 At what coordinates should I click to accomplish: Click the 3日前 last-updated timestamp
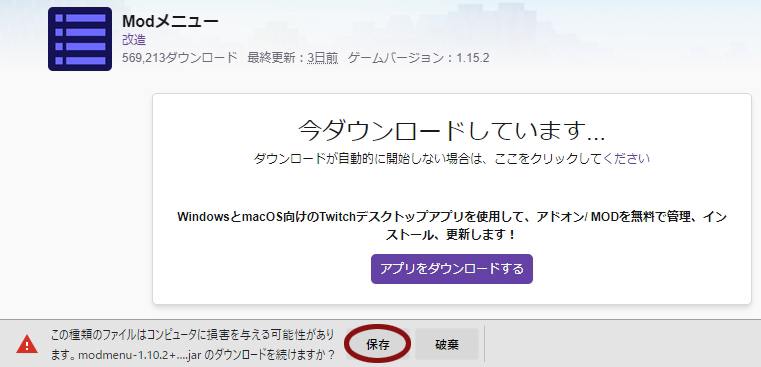click(x=323, y=58)
